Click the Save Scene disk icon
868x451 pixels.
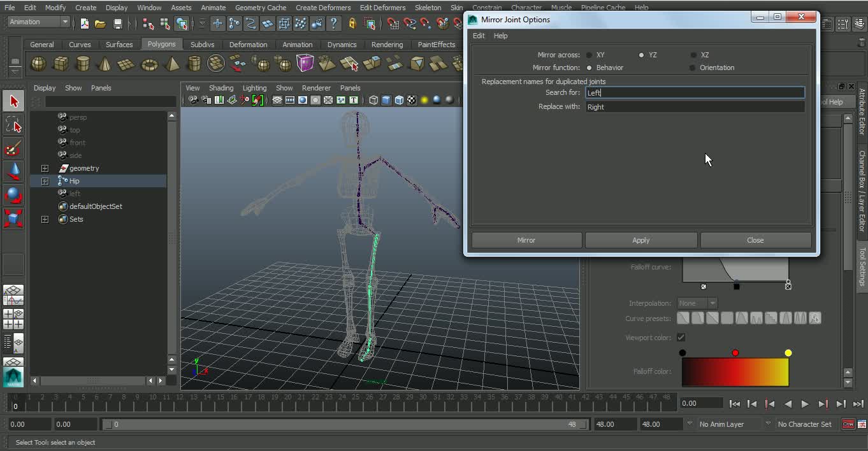[x=117, y=24]
